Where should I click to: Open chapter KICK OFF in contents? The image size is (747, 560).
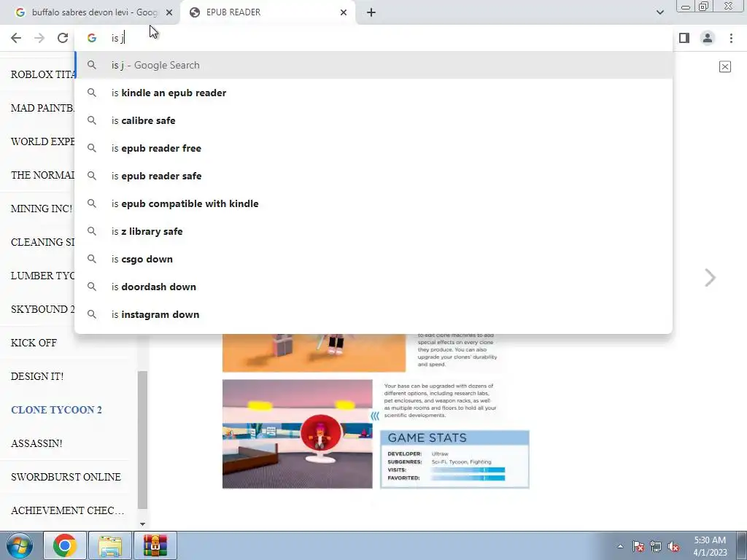(x=34, y=343)
